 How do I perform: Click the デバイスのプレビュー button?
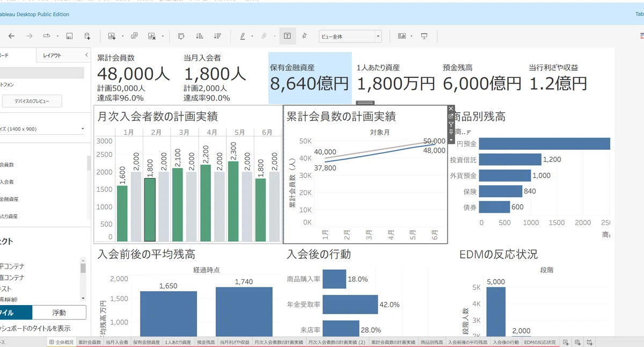point(32,101)
